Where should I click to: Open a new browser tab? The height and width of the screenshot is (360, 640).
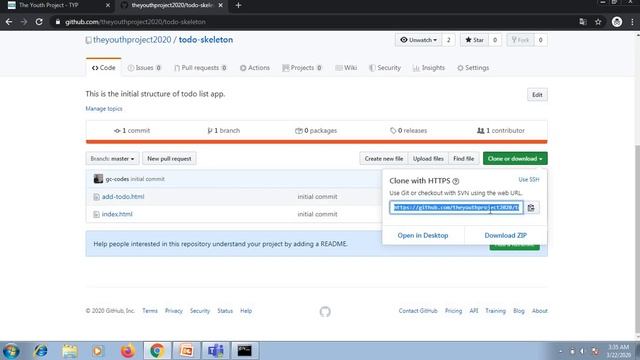238,5
